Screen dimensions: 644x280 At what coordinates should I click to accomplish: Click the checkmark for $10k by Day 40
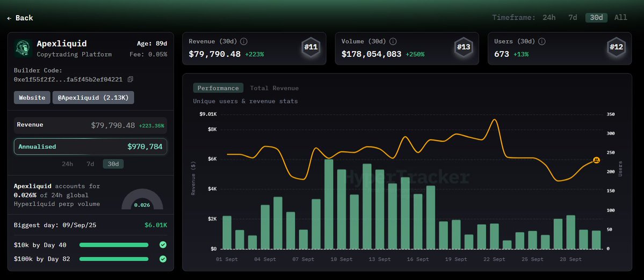pos(163,245)
